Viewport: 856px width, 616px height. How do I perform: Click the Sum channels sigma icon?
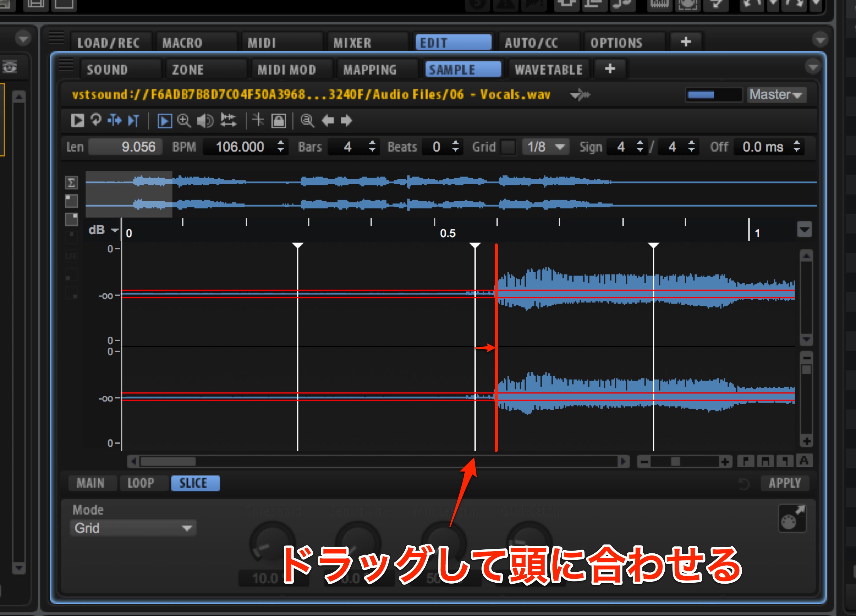(71, 183)
